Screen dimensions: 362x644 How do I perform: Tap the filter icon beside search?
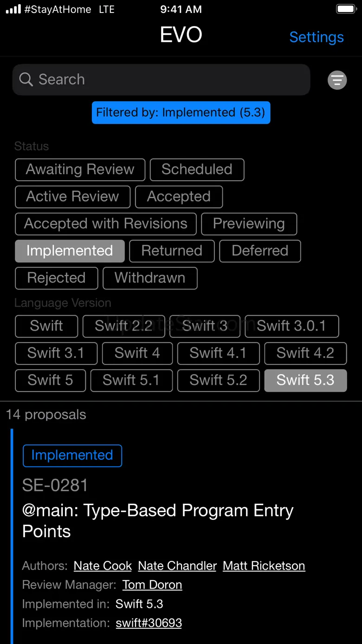click(337, 80)
